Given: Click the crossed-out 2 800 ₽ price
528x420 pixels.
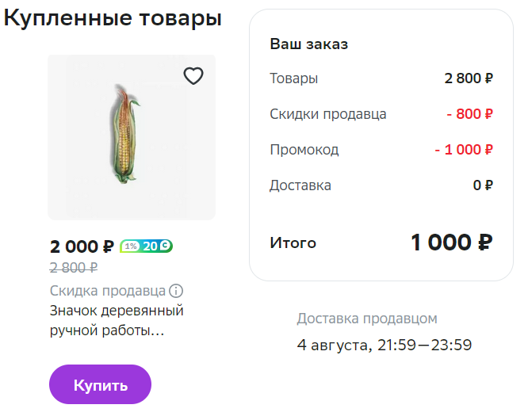Looking at the screenshot, I should 74,268.
